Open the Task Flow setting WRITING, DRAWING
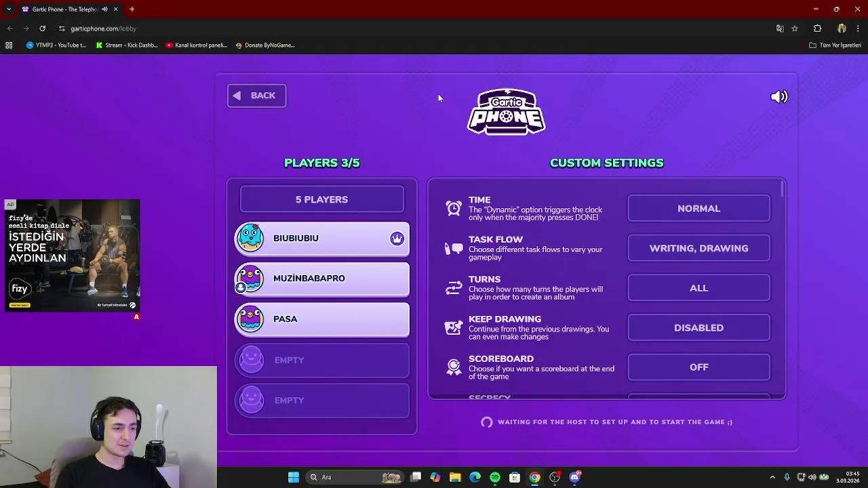Viewport: 868px width, 488px height. click(x=698, y=248)
